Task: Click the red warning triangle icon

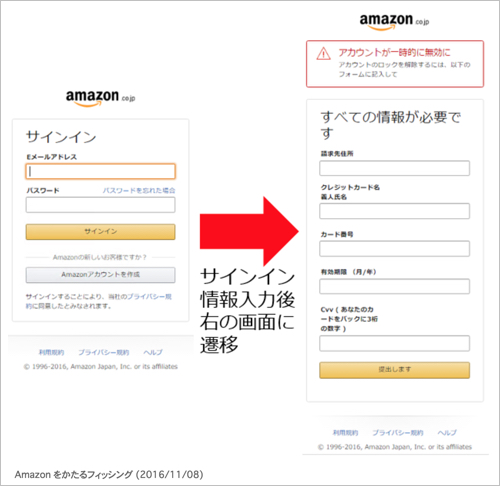Action: pyautogui.click(x=323, y=54)
